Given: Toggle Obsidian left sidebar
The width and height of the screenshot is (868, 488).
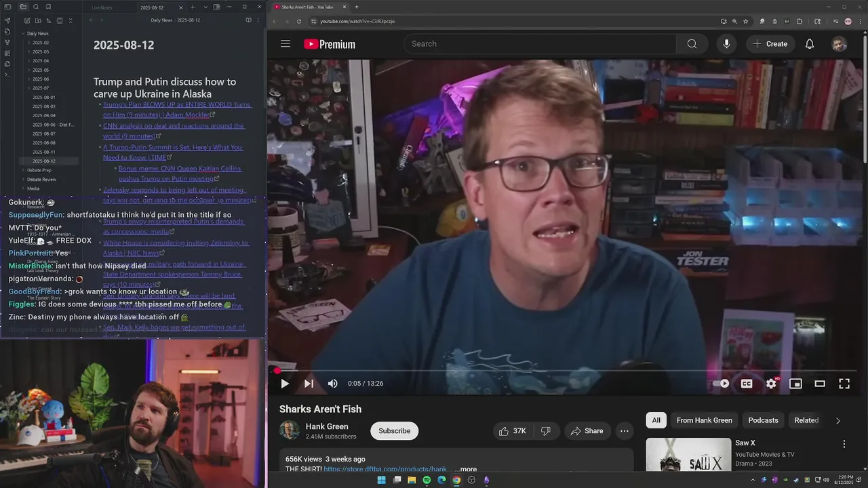Looking at the screenshot, I should (x=8, y=7).
